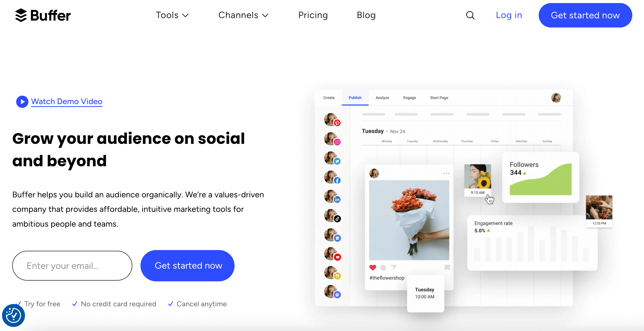This screenshot has height=331, width=644.
Task: Click the blue play icon beside Watch Demo Video
Action: (22, 102)
